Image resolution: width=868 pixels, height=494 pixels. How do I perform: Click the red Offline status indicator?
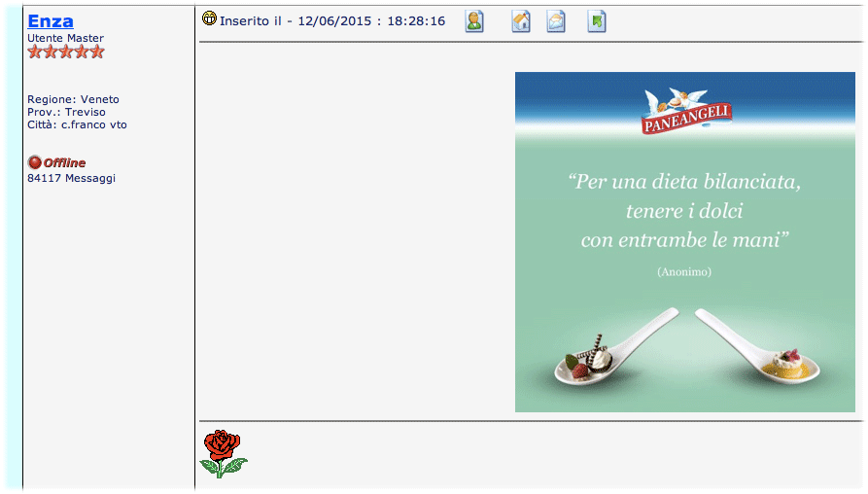[56, 162]
